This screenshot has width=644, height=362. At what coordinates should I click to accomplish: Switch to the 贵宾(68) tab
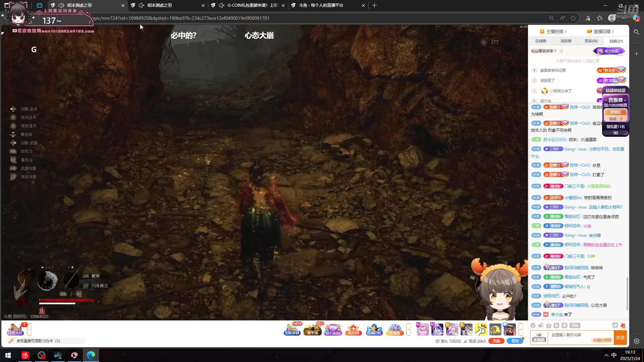click(x=591, y=41)
